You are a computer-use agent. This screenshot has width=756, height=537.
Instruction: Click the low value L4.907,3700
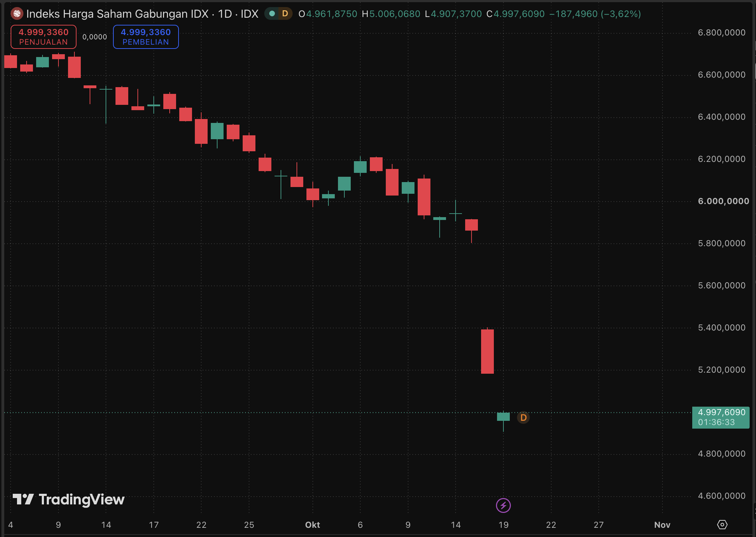pos(453,14)
